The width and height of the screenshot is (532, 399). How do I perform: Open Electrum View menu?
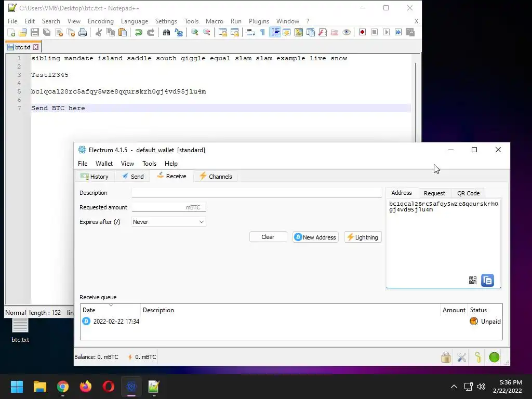tap(128, 164)
